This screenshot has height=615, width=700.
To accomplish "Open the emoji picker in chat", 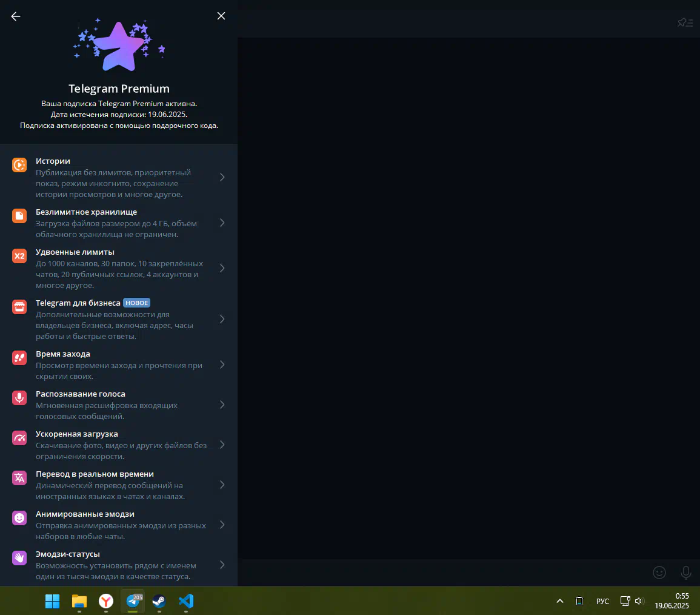I will point(659,573).
